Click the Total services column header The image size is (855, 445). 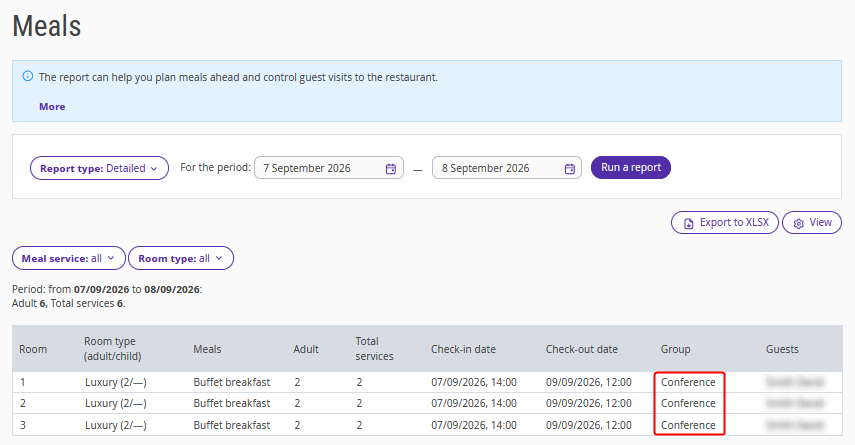[374, 348]
